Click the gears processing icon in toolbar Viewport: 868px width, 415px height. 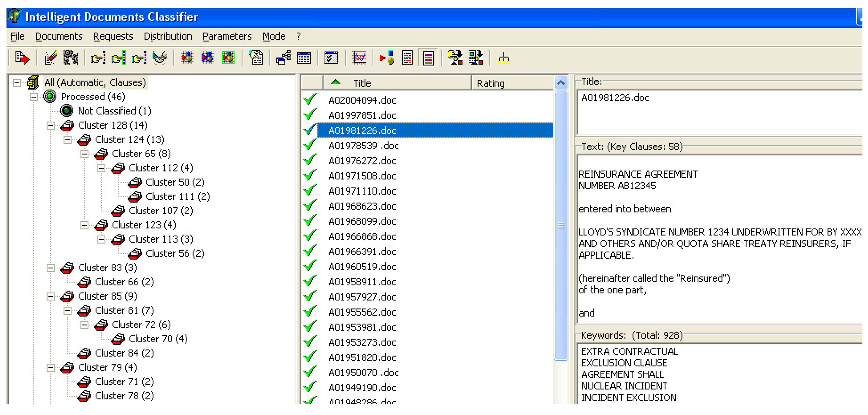coord(71,58)
